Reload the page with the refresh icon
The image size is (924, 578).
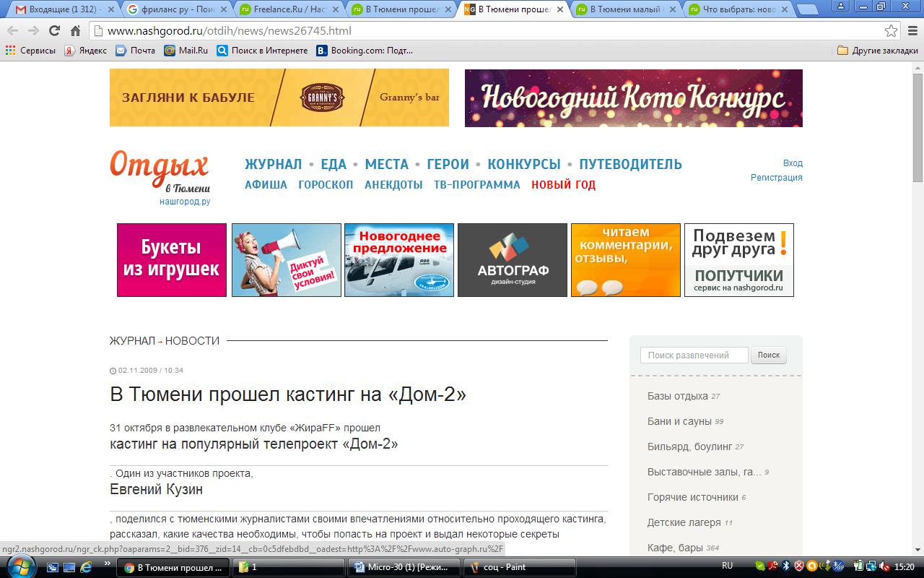click(x=54, y=31)
